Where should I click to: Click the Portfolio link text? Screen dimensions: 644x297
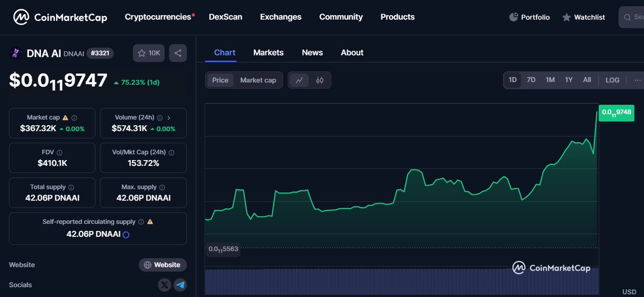point(535,17)
